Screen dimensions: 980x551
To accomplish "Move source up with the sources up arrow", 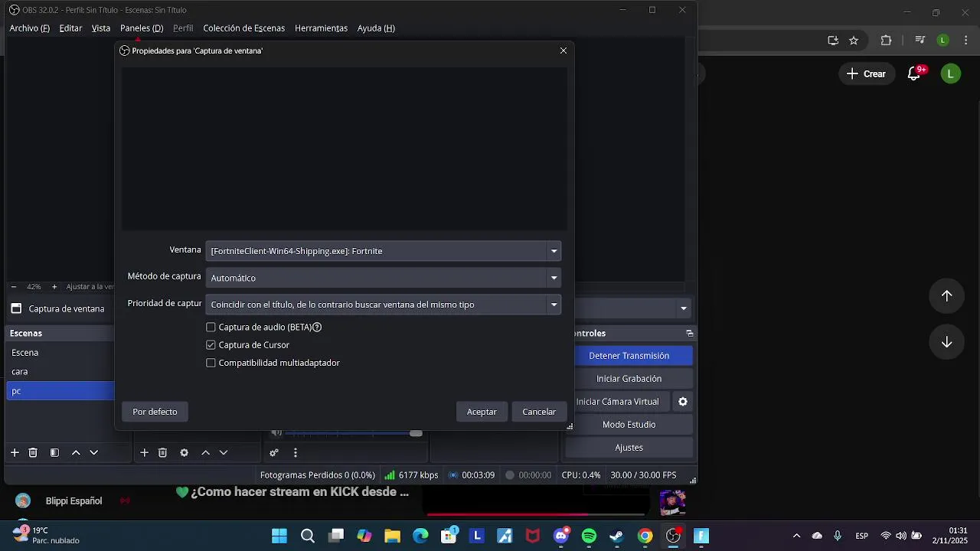I will (x=205, y=452).
